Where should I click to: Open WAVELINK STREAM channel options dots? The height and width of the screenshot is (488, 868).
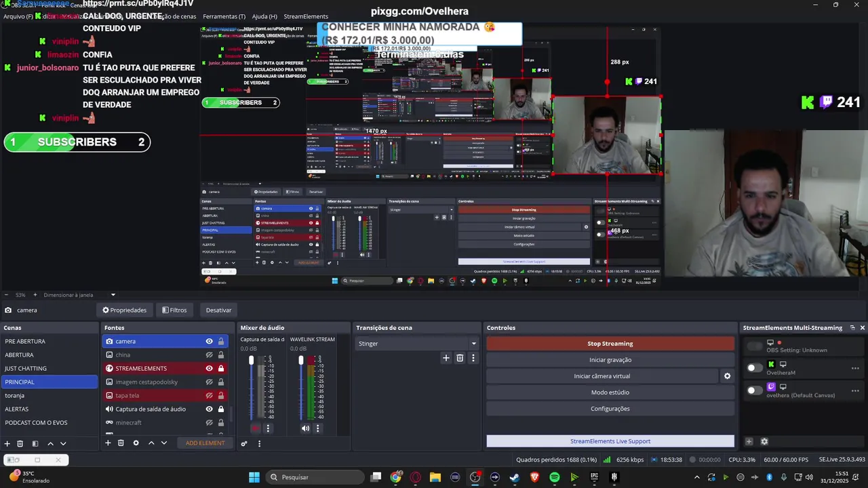click(x=317, y=428)
